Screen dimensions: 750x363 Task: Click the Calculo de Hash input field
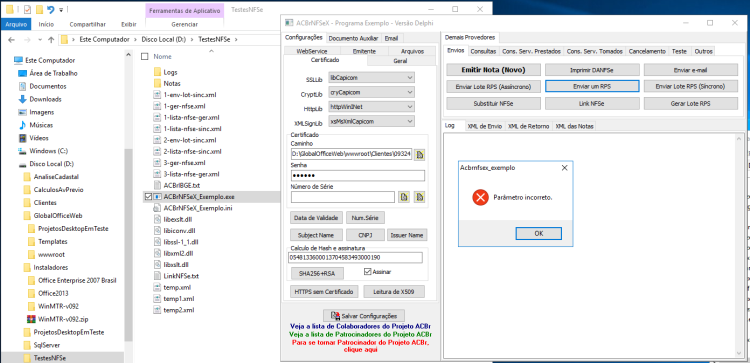click(x=355, y=258)
